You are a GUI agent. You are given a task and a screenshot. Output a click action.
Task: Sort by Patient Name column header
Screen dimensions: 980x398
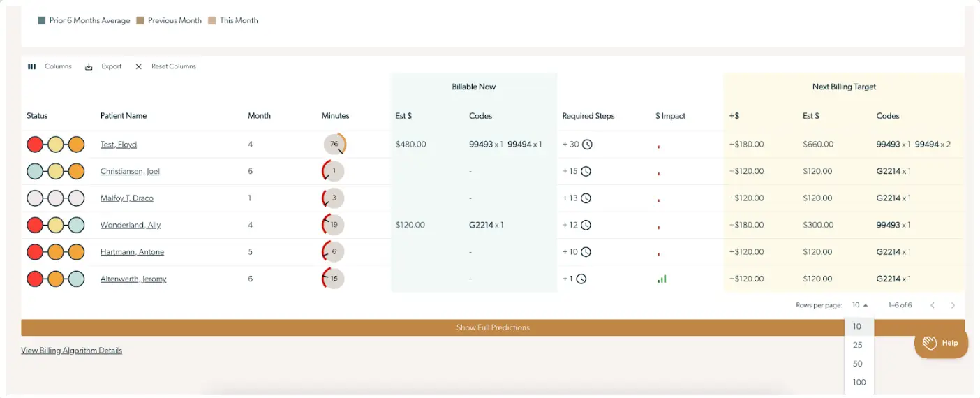(x=124, y=116)
